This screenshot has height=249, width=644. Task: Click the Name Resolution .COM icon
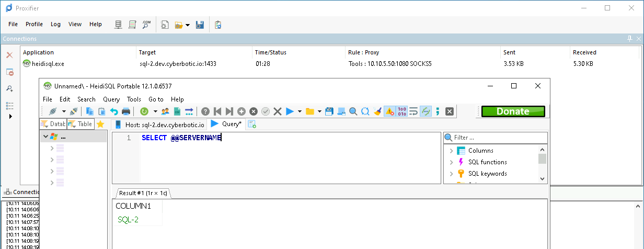click(x=146, y=25)
